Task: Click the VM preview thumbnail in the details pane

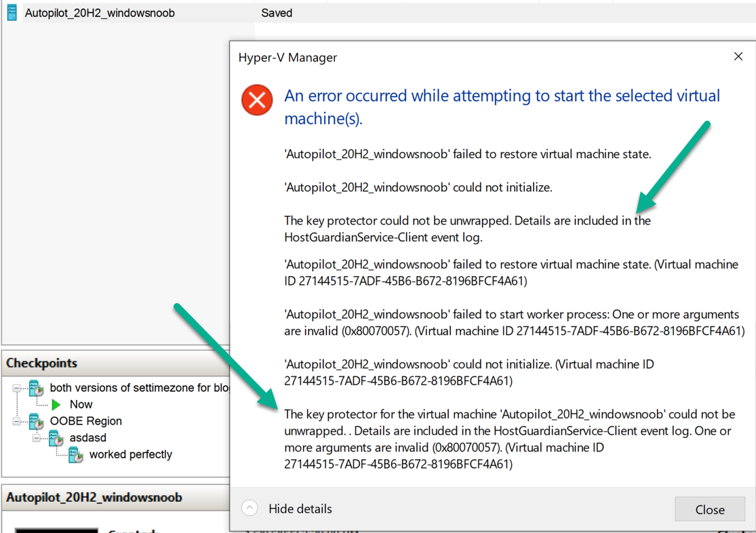Action: 56,530
